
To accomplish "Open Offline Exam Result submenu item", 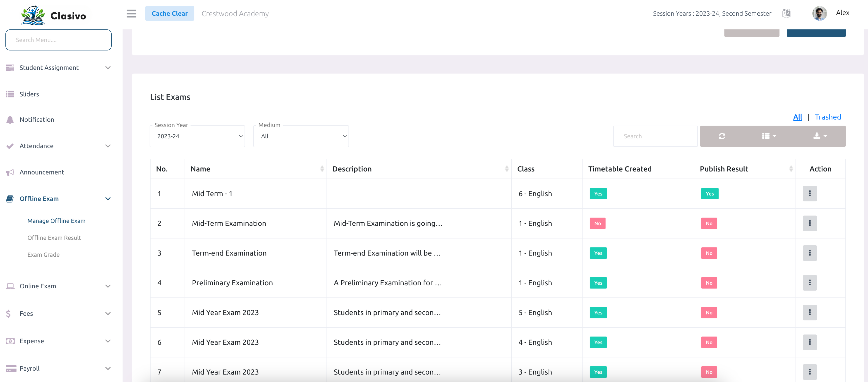I will pos(54,238).
